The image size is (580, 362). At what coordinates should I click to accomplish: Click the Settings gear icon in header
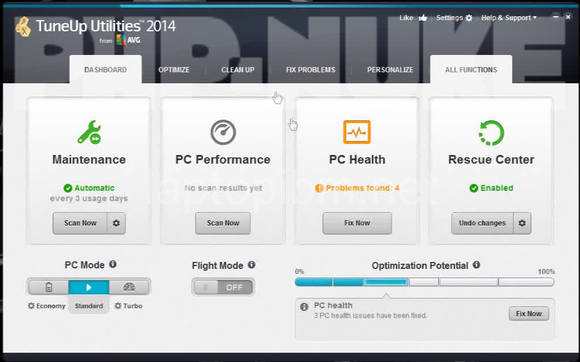click(469, 18)
